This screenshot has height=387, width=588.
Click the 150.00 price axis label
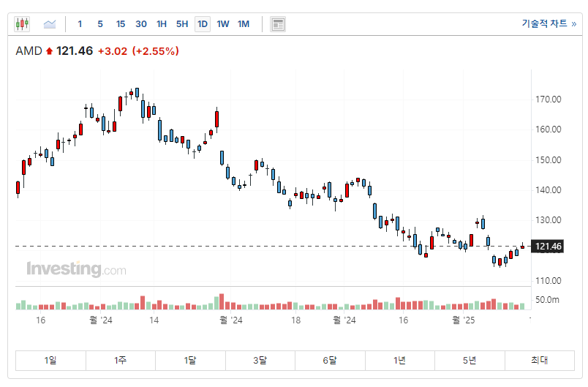click(x=549, y=160)
